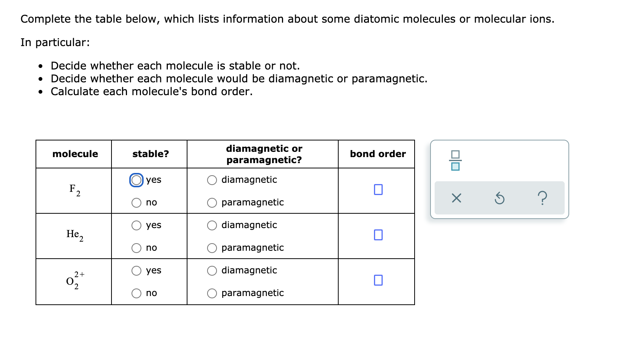
Task: Select 'yes' stable for F2
Action: pyautogui.click(x=136, y=180)
